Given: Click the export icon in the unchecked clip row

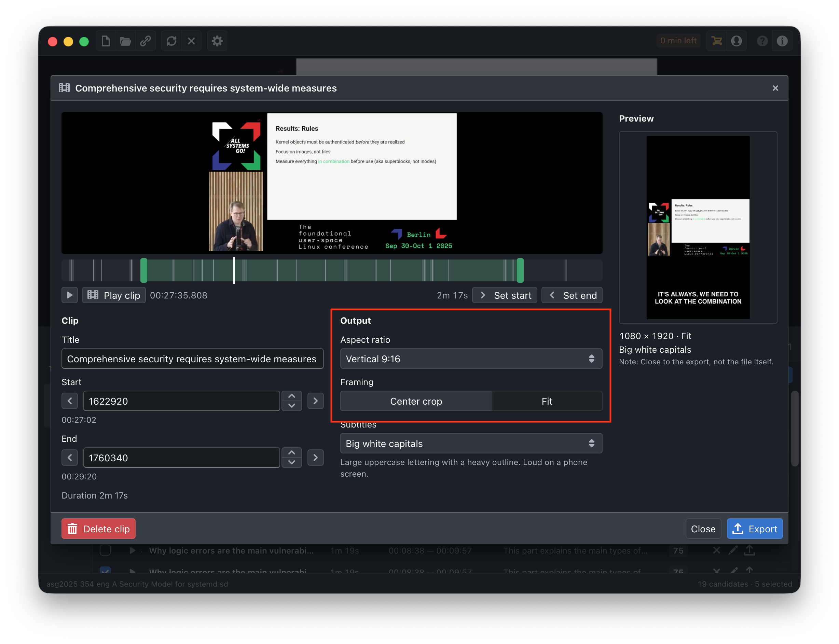Looking at the screenshot, I should coord(749,550).
